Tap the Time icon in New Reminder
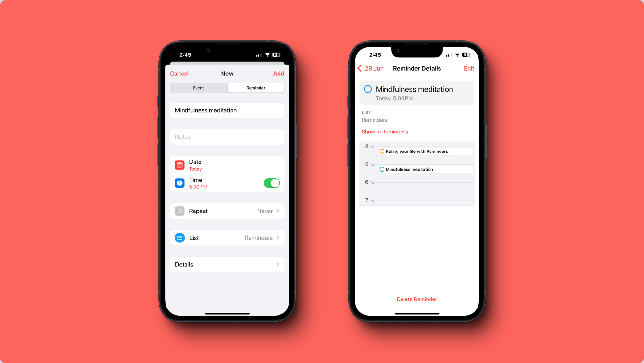 pyautogui.click(x=180, y=183)
